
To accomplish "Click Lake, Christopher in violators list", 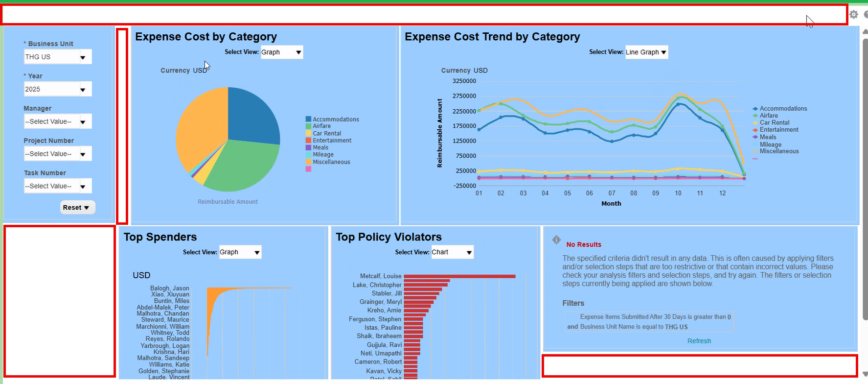I will (x=377, y=285).
